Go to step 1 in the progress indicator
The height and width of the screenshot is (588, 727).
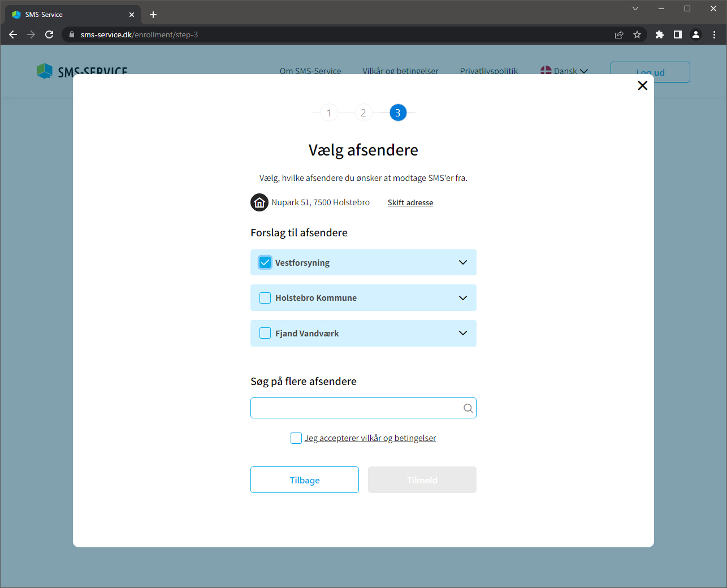tap(329, 113)
